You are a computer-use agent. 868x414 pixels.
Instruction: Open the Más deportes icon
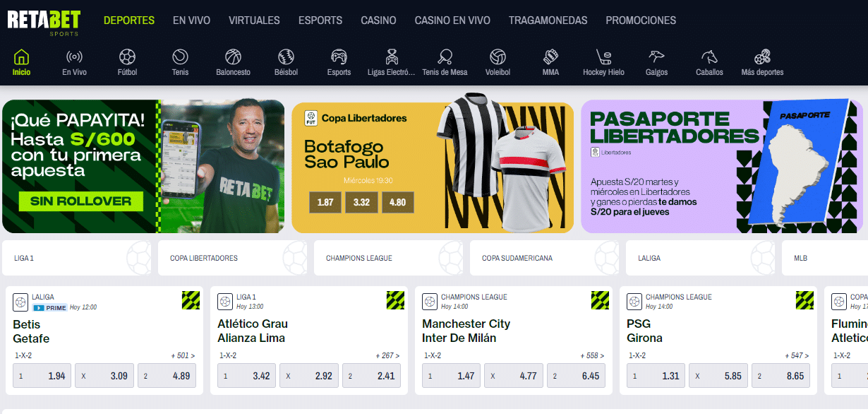762,57
